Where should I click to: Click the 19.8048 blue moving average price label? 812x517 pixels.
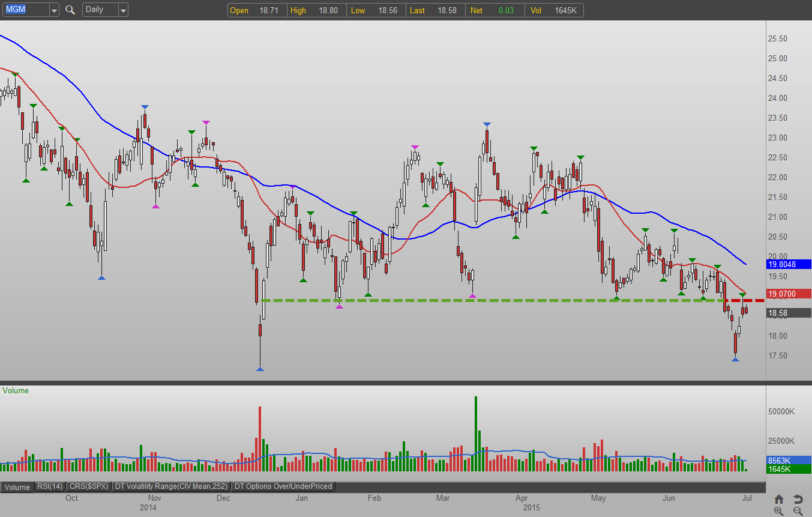(x=789, y=264)
